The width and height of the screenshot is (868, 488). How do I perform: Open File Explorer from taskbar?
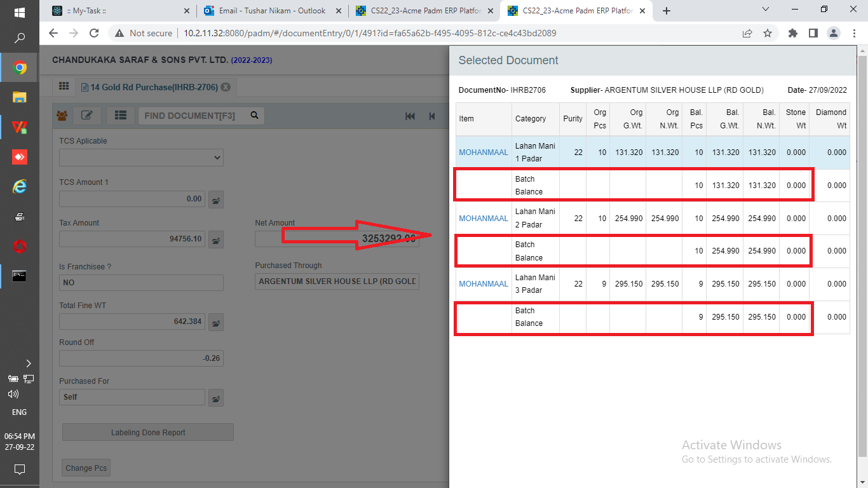[19, 97]
